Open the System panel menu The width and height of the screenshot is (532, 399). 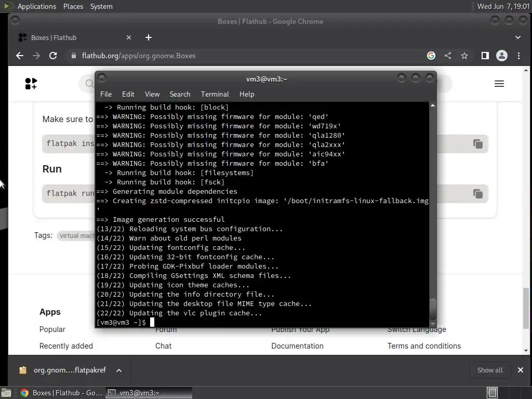[x=101, y=6]
